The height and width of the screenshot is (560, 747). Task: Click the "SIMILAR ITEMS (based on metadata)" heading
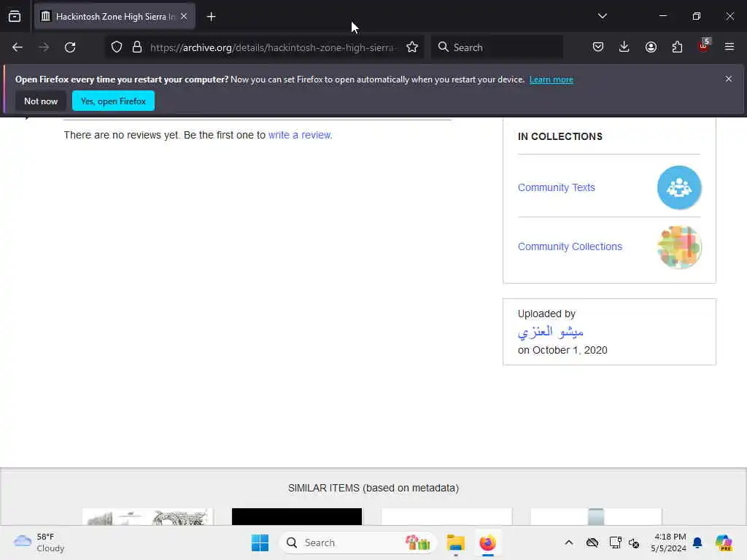[x=373, y=488]
